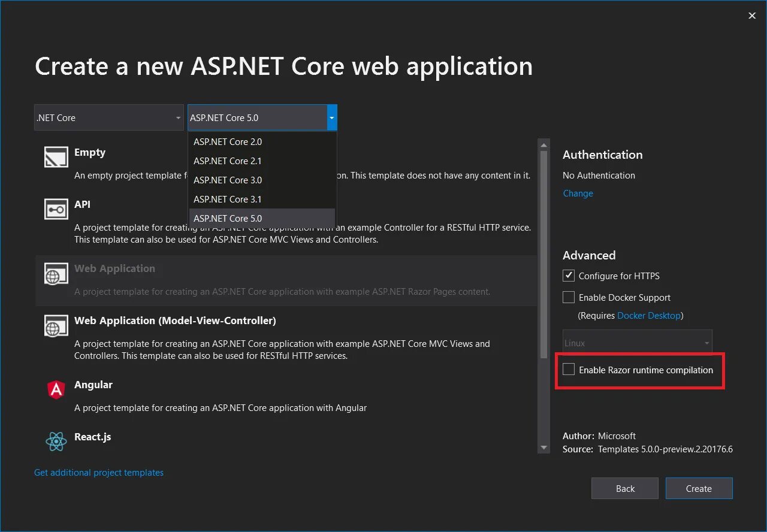The image size is (767, 532).
Task: Select the Angular logo icon
Action: tap(56, 390)
